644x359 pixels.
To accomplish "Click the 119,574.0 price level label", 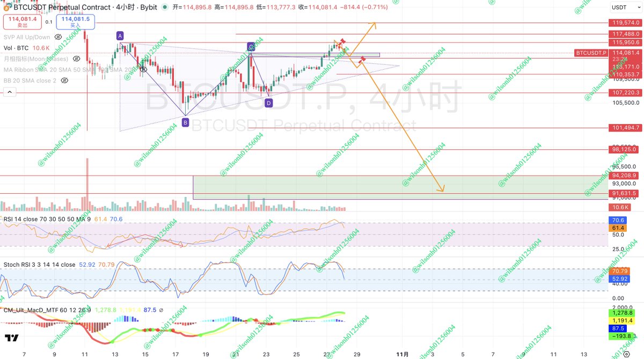I will (x=624, y=23).
